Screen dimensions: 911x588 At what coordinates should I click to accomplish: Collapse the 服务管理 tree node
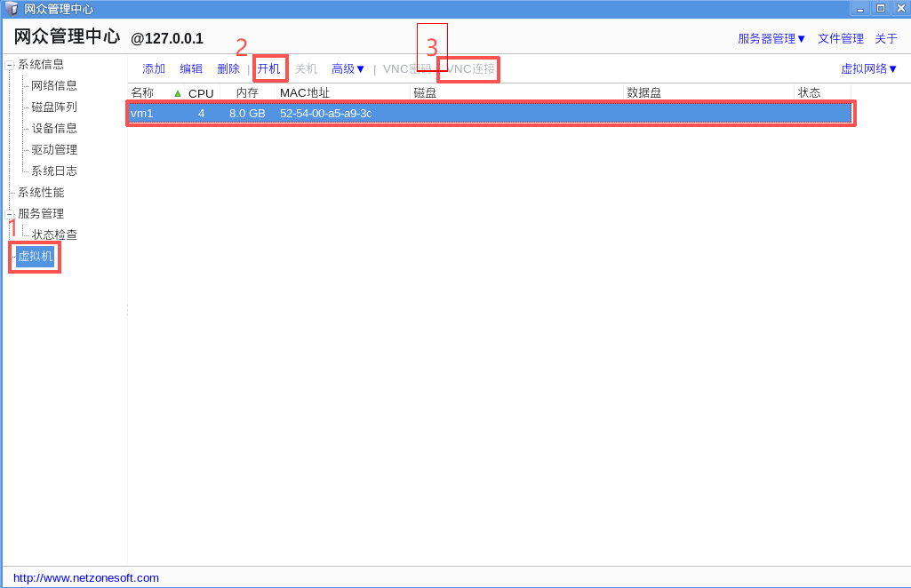[x=9, y=214]
